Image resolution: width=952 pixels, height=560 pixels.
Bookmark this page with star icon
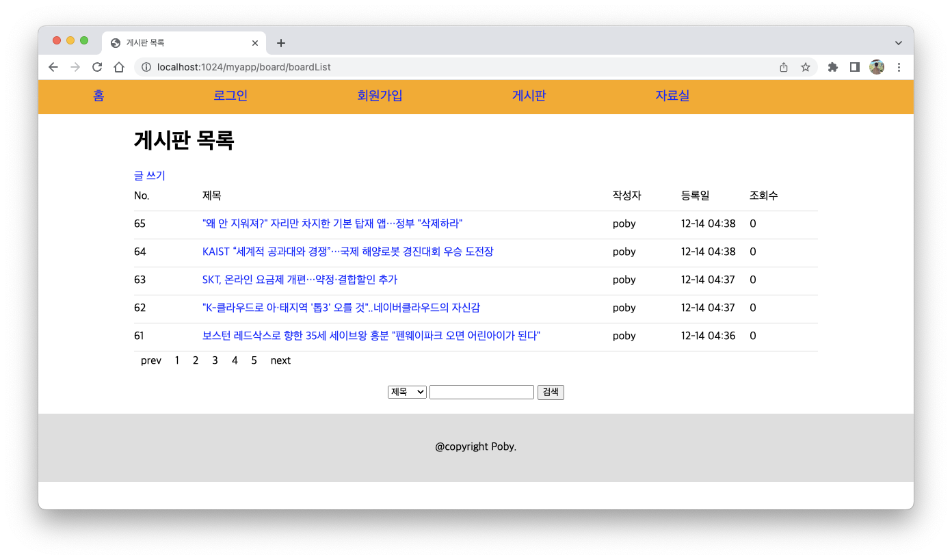[806, 67]
